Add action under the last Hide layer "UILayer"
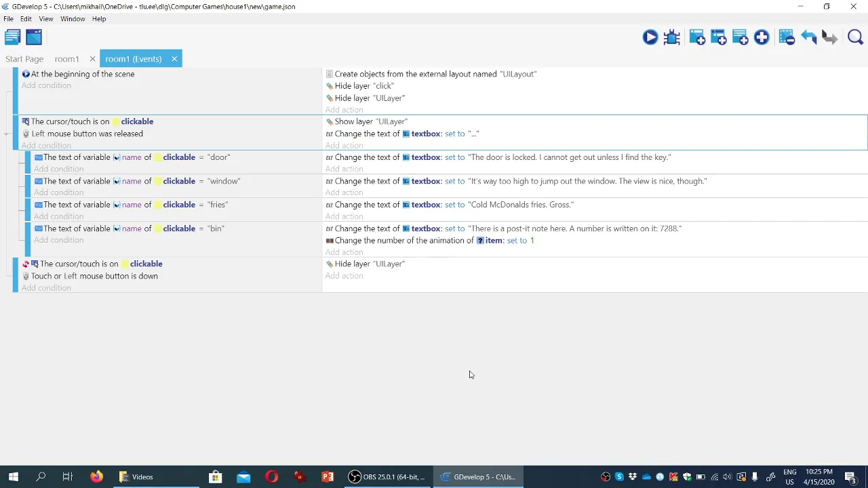The width and height of the screenshot is (868, 488). (x=344, y=276)
